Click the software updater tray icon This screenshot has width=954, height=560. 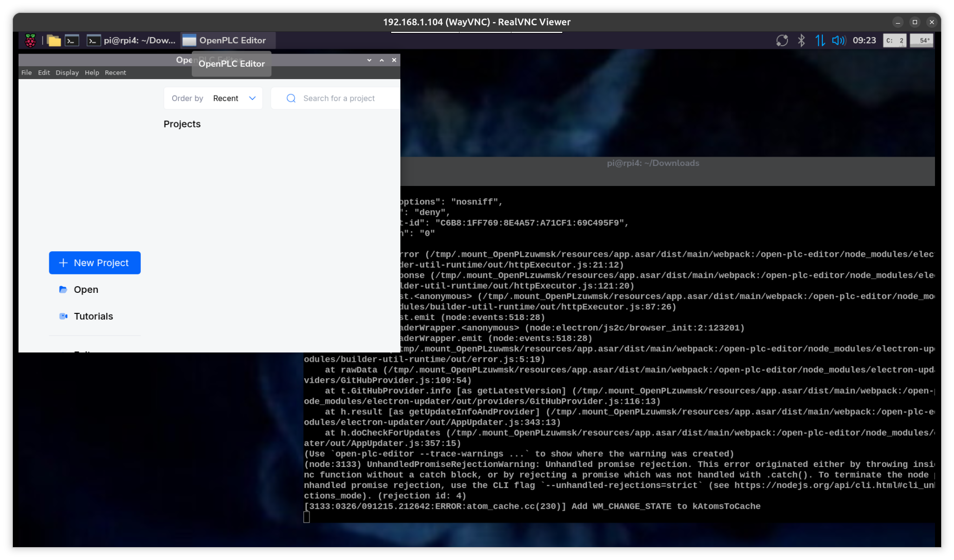click(x=782, y=41)
